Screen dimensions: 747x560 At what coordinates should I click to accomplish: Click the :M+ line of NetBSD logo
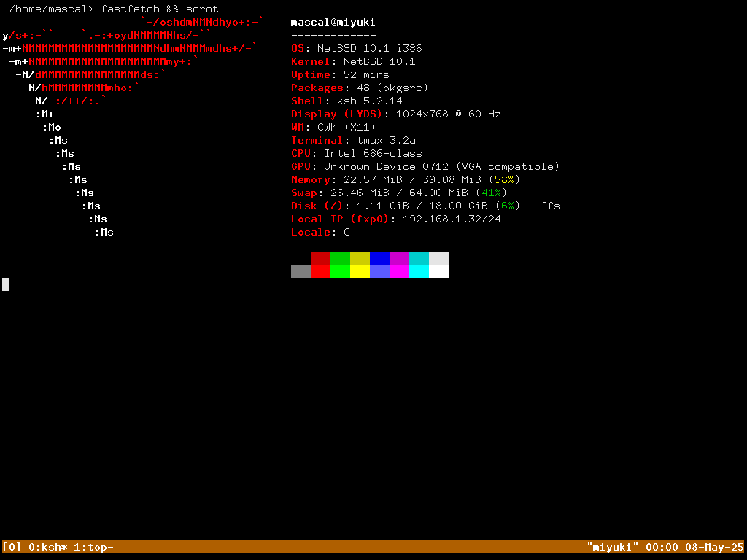(44, 114)
